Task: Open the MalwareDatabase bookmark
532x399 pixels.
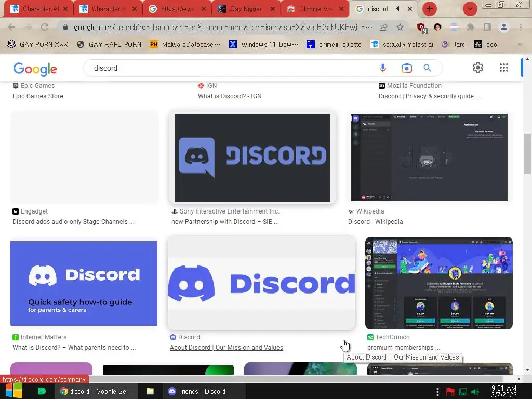Action: [x=185, y=44]
